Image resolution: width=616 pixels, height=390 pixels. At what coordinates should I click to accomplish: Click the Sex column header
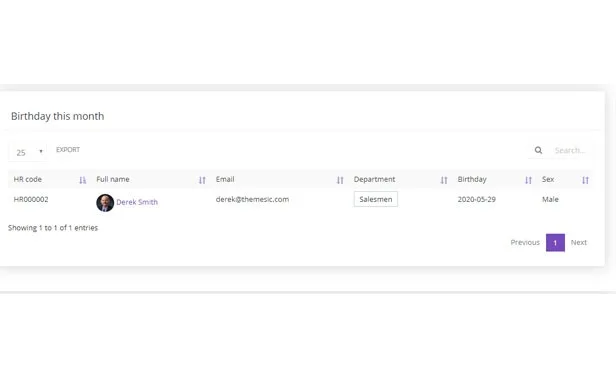coord(548,179)
